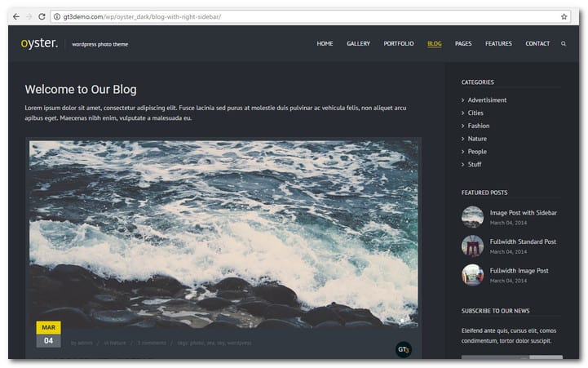Bookmark this page using the star icon

pos(564,16)
